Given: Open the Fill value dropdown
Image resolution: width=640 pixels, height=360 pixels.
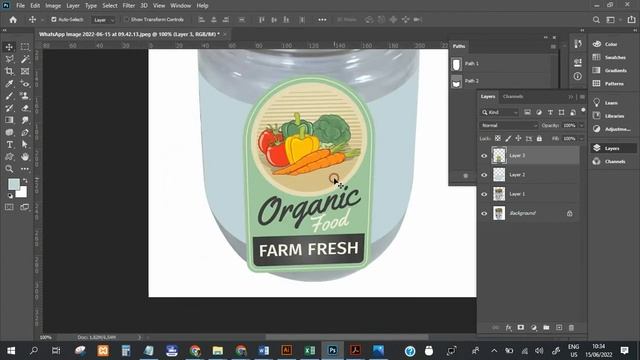Looking at the screenshot, I should pyautogui.click(x=582, y=139).
